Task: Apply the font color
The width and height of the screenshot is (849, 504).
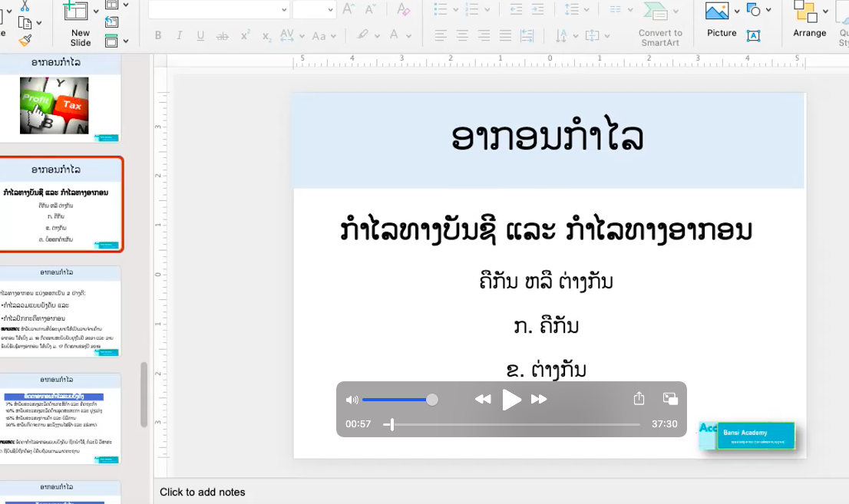Action: (x=395, y=35)
